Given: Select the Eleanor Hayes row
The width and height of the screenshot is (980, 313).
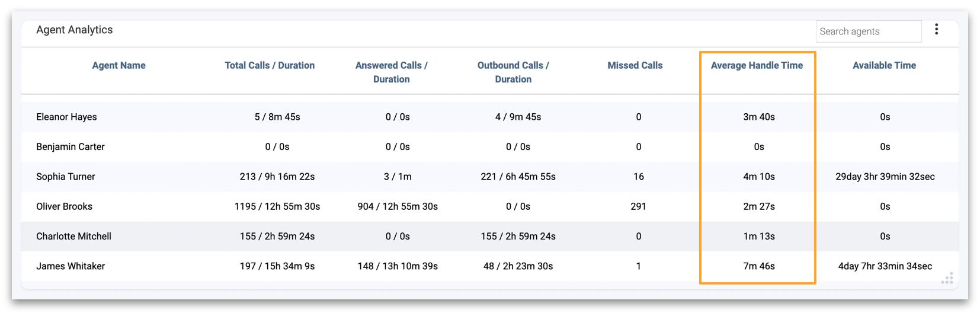Looking at the screenshot, I should 489,117.
